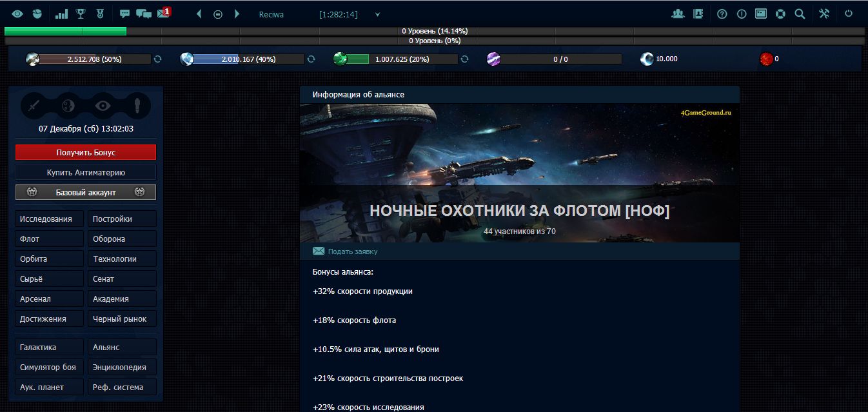Open the overview eye icon in top bar
The image size is (868, 412).
17,14
